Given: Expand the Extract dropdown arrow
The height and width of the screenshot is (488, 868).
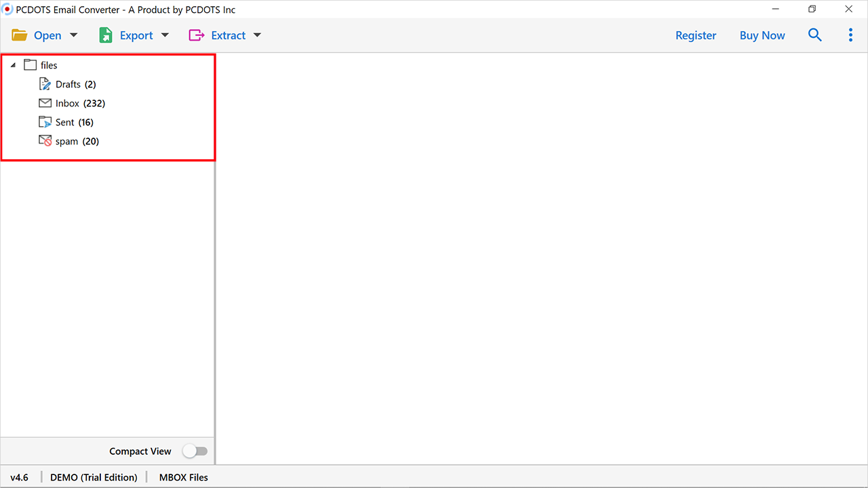Looking at the screenshot, I should pos(257,35).
